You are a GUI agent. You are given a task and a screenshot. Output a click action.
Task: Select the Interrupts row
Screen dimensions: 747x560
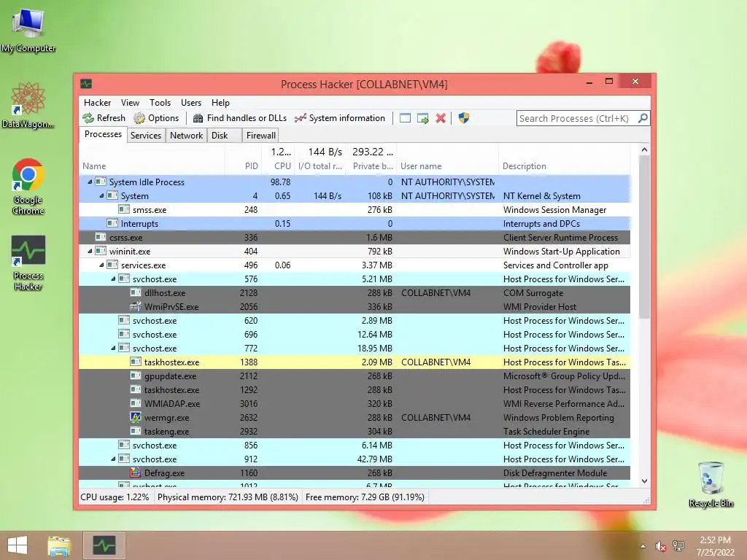coord(355,223)
